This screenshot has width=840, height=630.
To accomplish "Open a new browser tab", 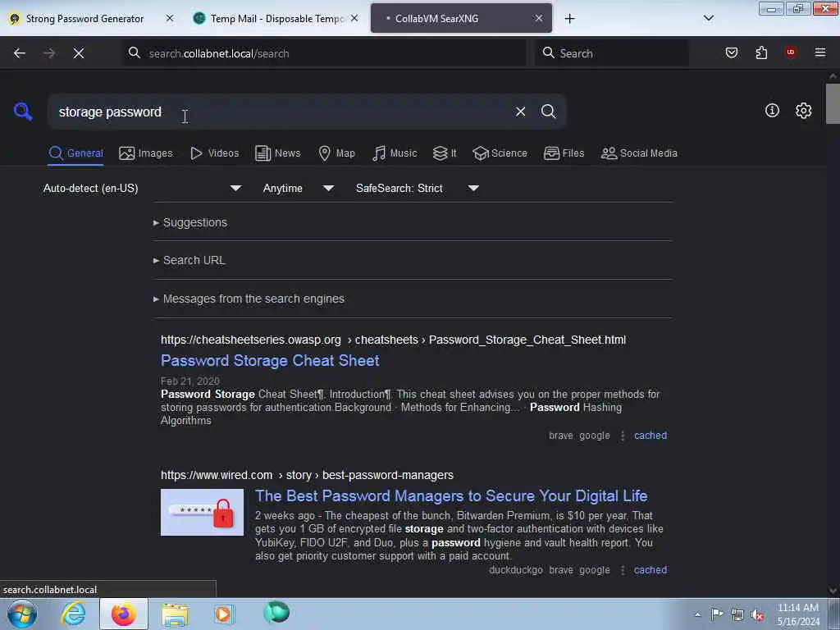I will (x=569, y=19).
